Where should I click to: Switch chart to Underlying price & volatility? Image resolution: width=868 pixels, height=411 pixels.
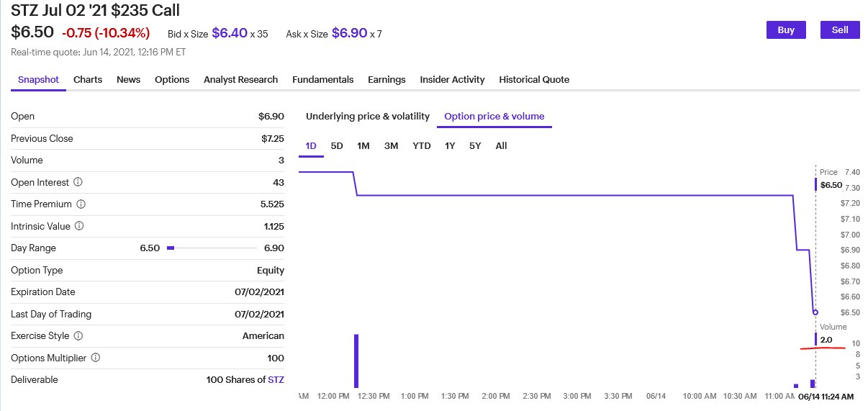pyautogui.click(x=368, y=116)
